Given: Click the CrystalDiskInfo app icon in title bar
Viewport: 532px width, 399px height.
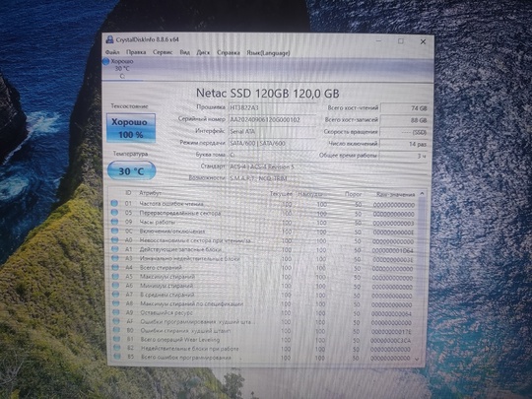Looking at the screenshot, I should pyautogui.click(x=109, y=39).
